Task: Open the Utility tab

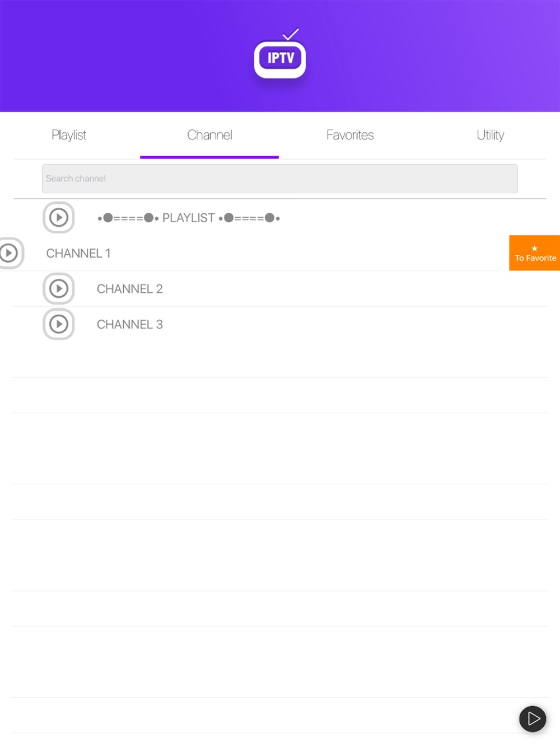Action: tap(491, 135)
